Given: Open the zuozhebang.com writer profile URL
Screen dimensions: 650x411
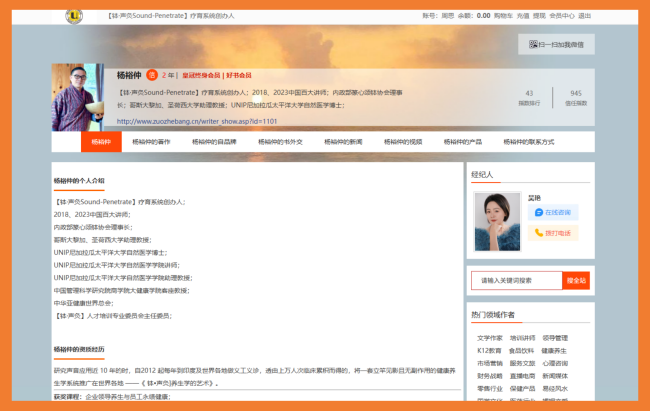Looking at the screenshot, I should (197, 120).
